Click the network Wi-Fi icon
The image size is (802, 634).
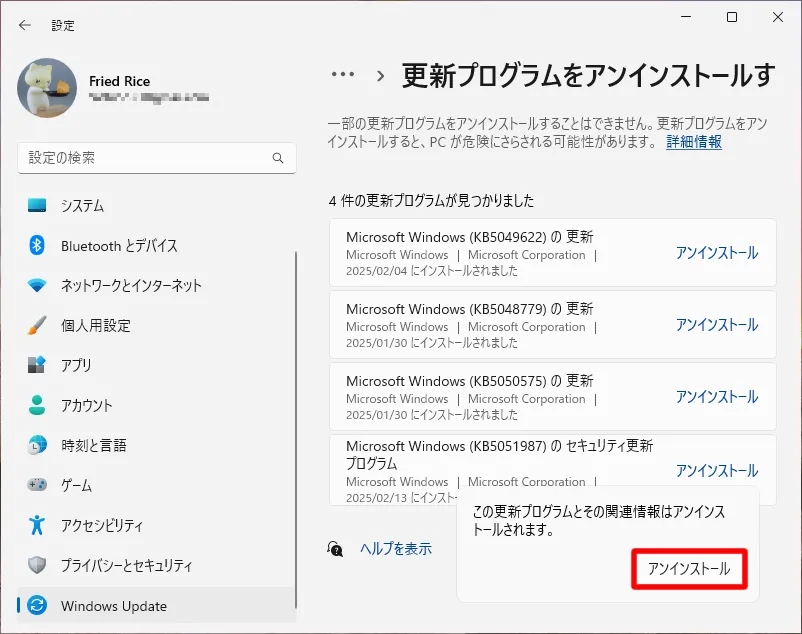(37, 285)
